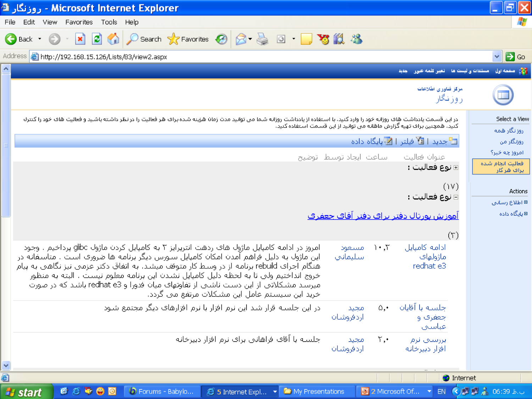
Task: Click the new-item icon beside جدید in list toolbar
Action: [453, 141]
